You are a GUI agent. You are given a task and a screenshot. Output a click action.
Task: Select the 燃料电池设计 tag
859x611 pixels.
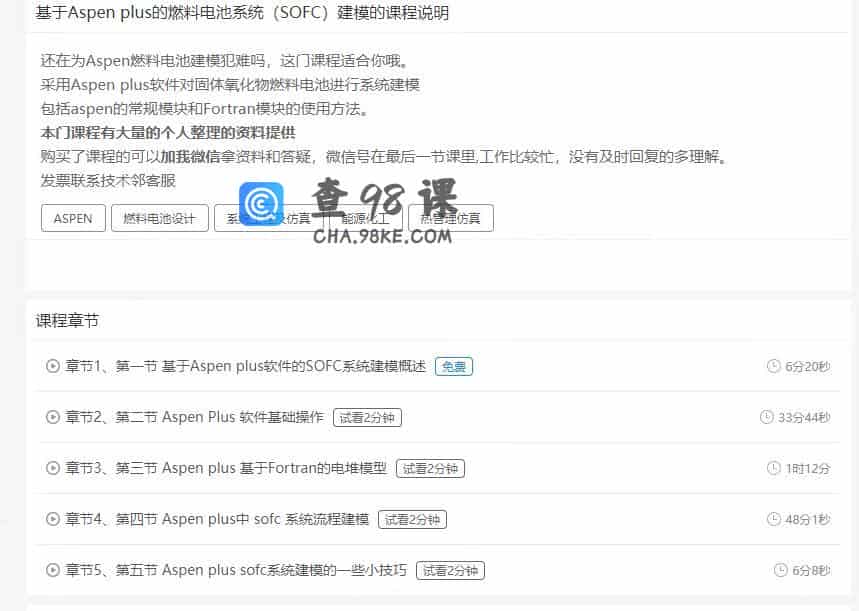159,218
